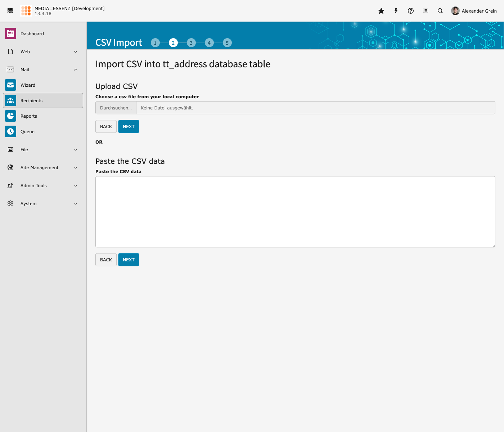This screenshot has height=432, width=504.
Task: Click the Durchsuchen file browse button
Action: point(116,108)
